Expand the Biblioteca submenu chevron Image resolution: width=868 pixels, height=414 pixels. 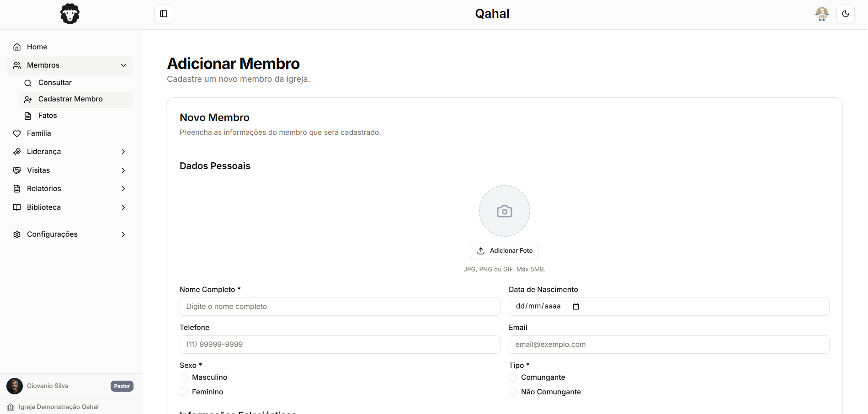[123, 207]
